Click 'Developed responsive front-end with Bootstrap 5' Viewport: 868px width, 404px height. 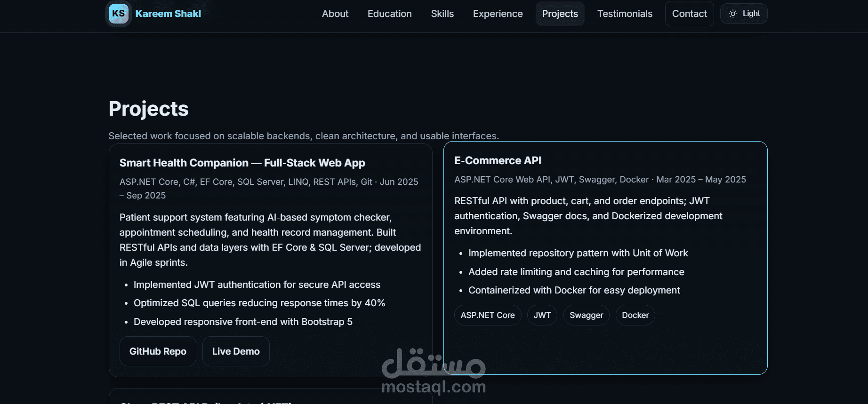243,322
